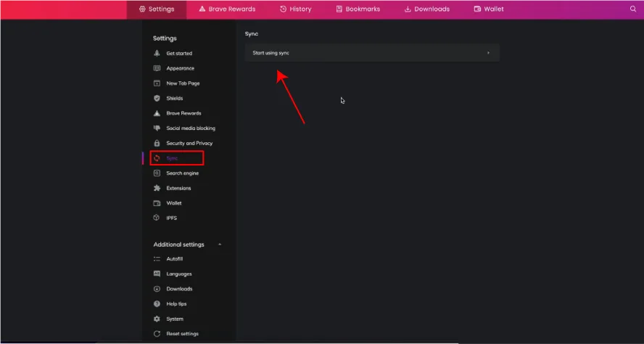644x344 pixels.
Task: Click the sidebar Downloads circle icon
Action: 157,289
